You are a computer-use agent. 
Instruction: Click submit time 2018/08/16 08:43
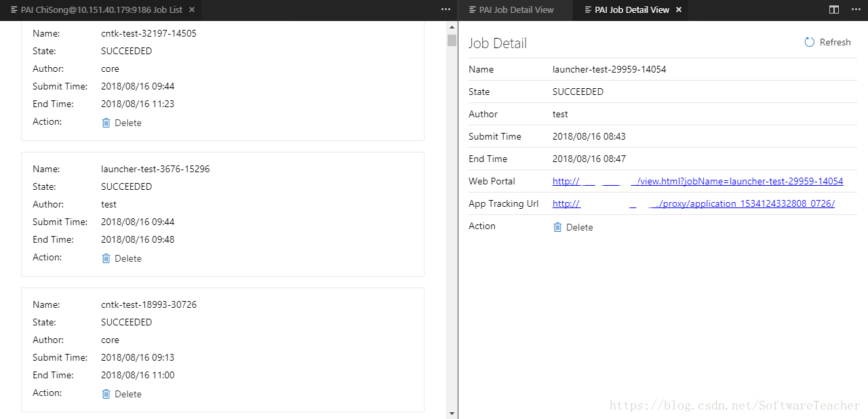(589, 136)
